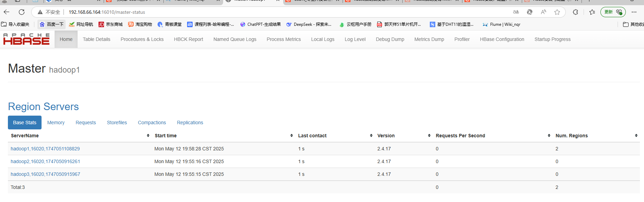Open region server hadoop1,16020,1747051108829 link
Screen dimensions: 644x202
pos(45,149)
